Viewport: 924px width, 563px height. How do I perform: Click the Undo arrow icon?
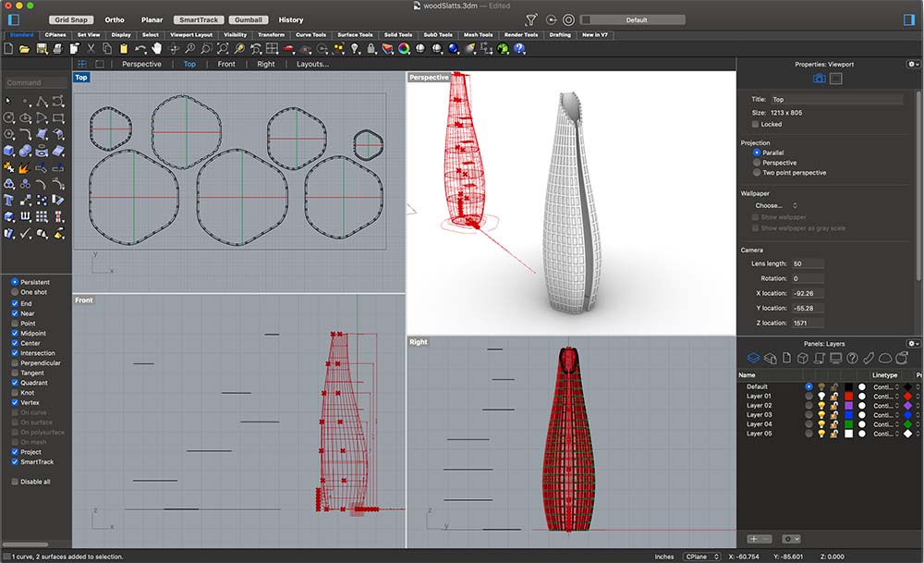(140, 48)
